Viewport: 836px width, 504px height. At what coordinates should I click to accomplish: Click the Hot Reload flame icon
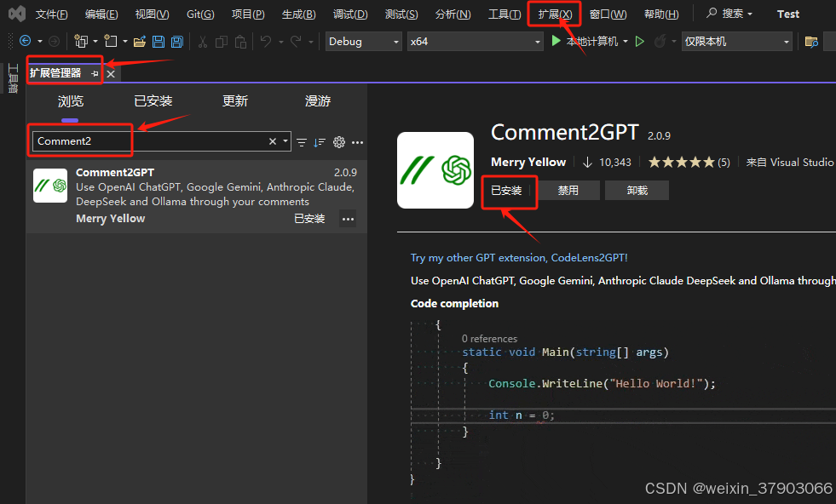click(660, 41)
